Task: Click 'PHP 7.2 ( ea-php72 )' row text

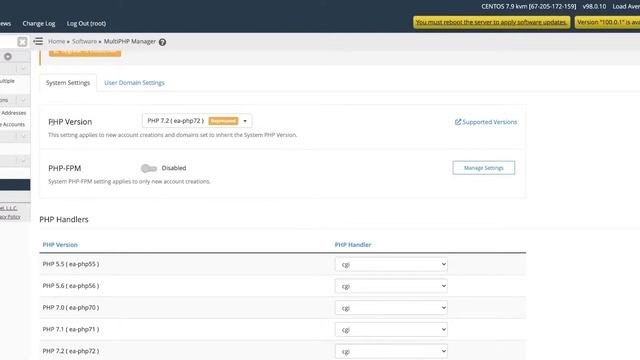Action: tap(71, 351)
